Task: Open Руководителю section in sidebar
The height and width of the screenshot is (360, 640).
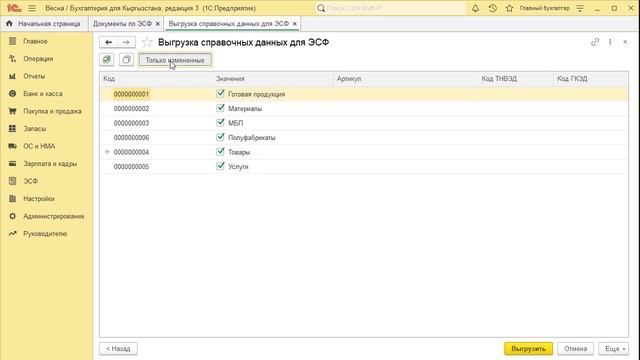Action: pos(45,234)
